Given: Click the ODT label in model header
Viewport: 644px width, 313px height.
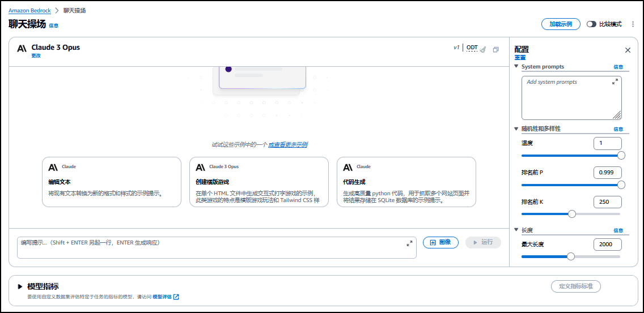Looking at the screenshot, I should pos(472,48).
